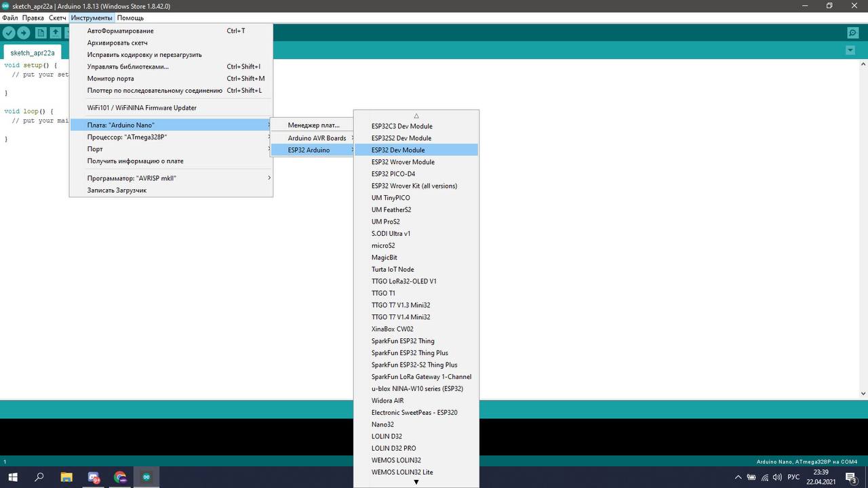Pick u-blox NINA-W10 series (ESP32)
The width and height of the screenshot is (868, 488).
416,388
